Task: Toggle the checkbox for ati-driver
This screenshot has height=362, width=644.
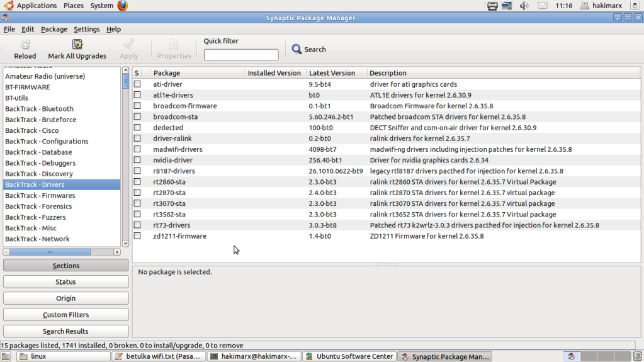Action: (137, 84)
